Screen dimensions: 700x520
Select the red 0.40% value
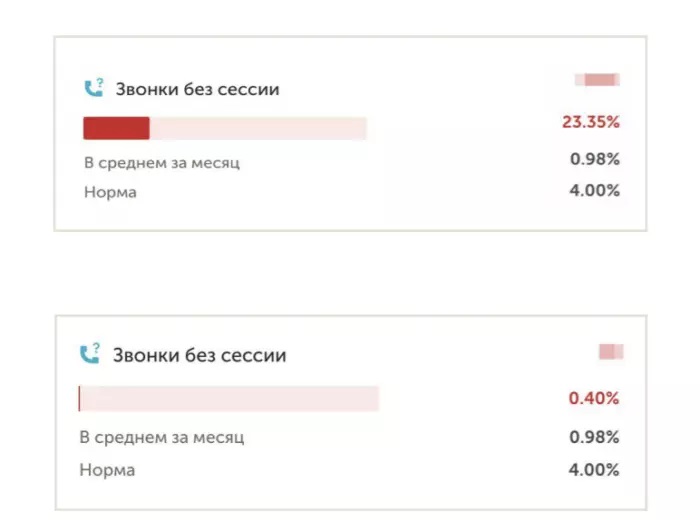pos(594,398)
